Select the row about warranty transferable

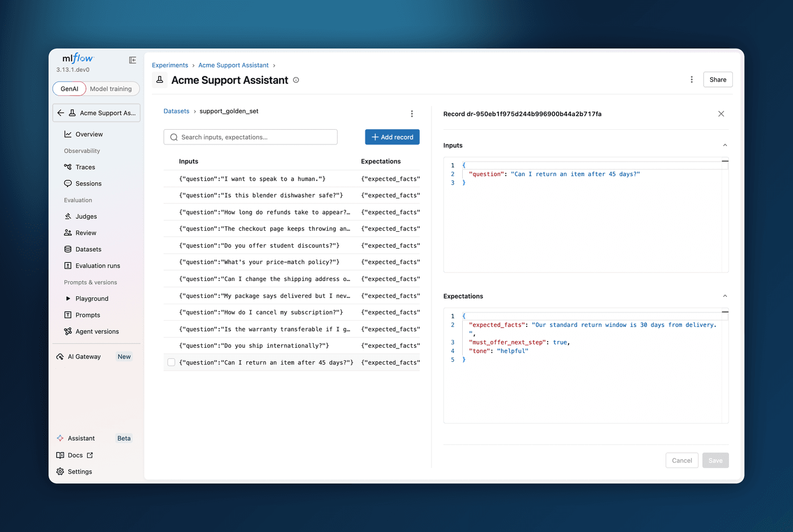(292, 329)
